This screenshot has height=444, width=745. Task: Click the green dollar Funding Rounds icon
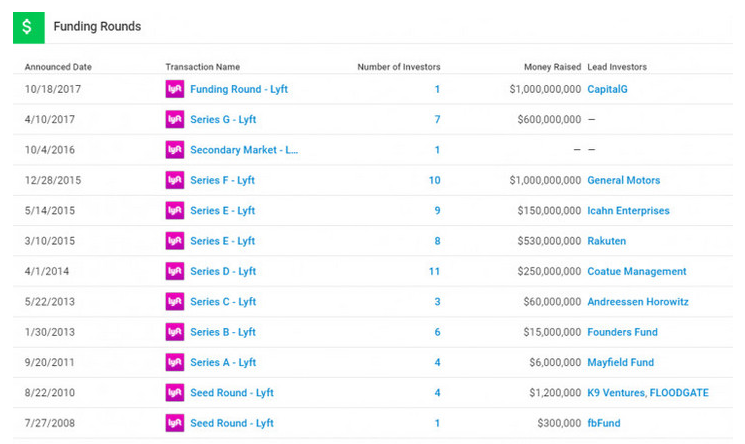[29, 28]
